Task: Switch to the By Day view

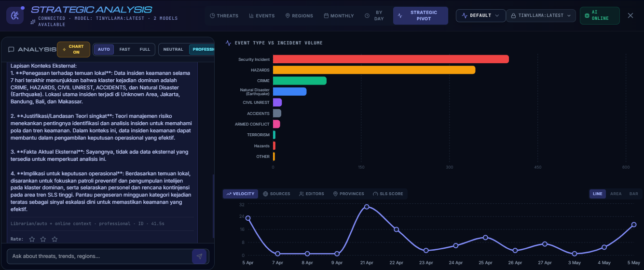Action: [375, 15]
